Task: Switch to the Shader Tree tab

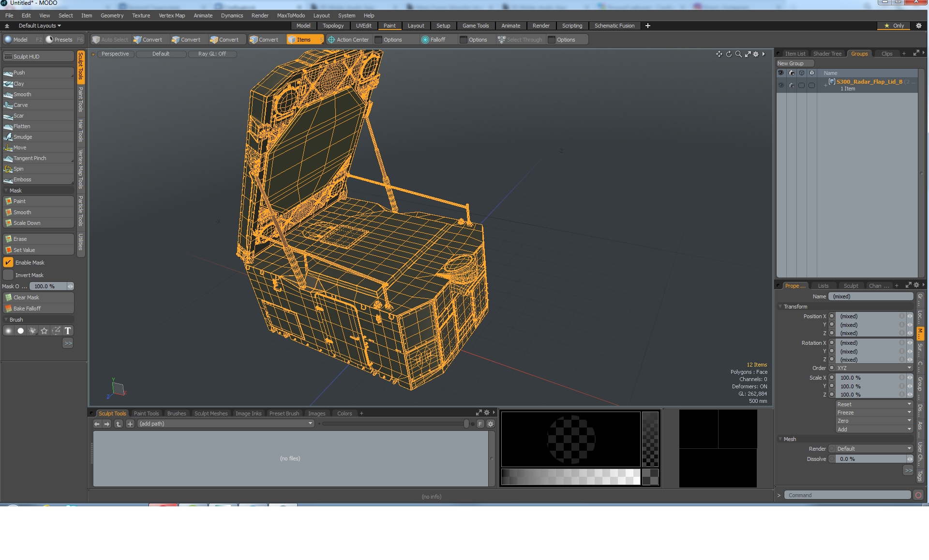Action: click(x=827, y=54)
